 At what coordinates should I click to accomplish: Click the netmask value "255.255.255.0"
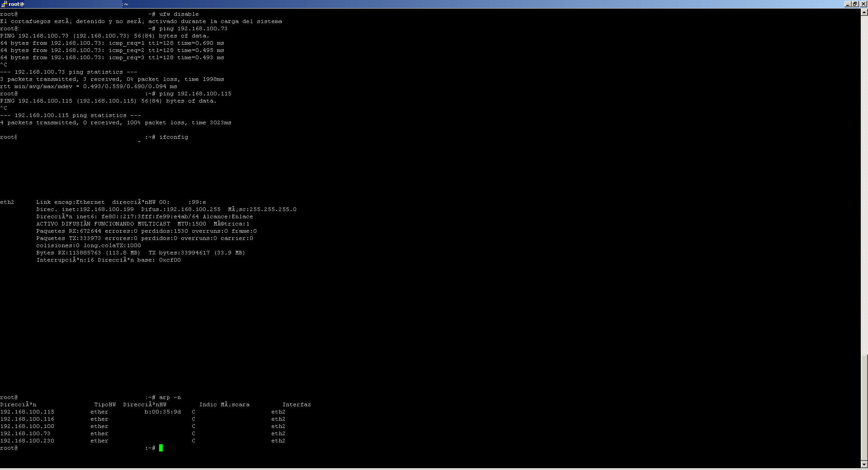(273, 209)
